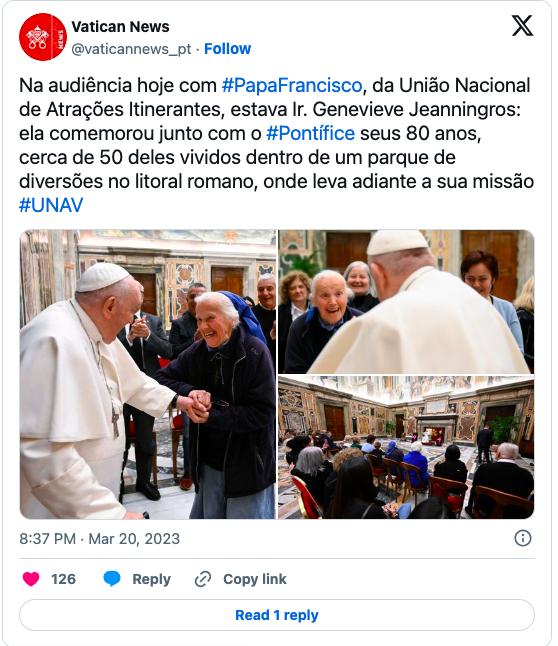
Task: Open the #Pontífice hashtag
Action: click(x=310, y=133)
